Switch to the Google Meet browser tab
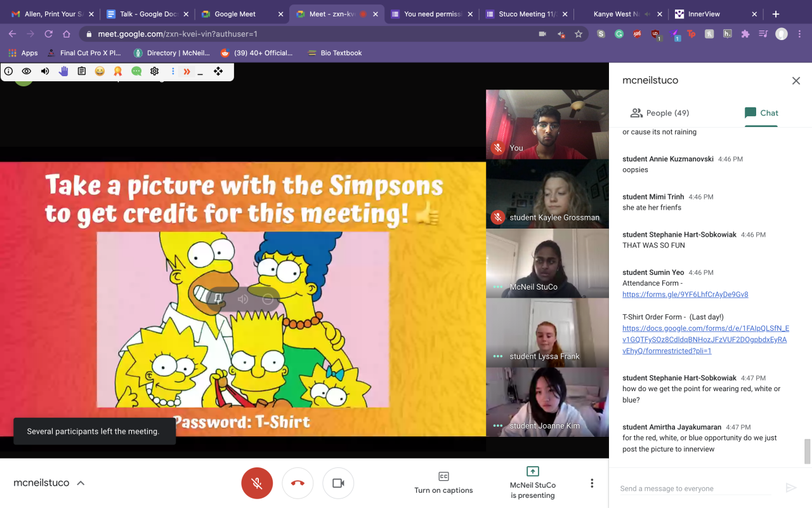This screenshot has height=508, width=812. point(242,14)
